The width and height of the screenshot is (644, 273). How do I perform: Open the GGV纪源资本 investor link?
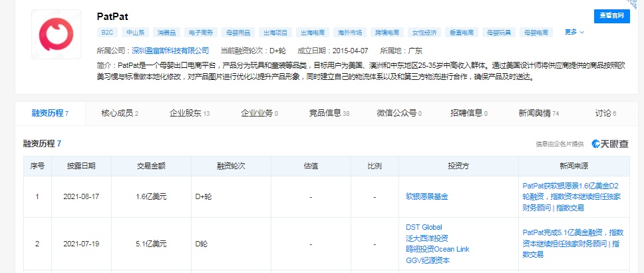428,260
